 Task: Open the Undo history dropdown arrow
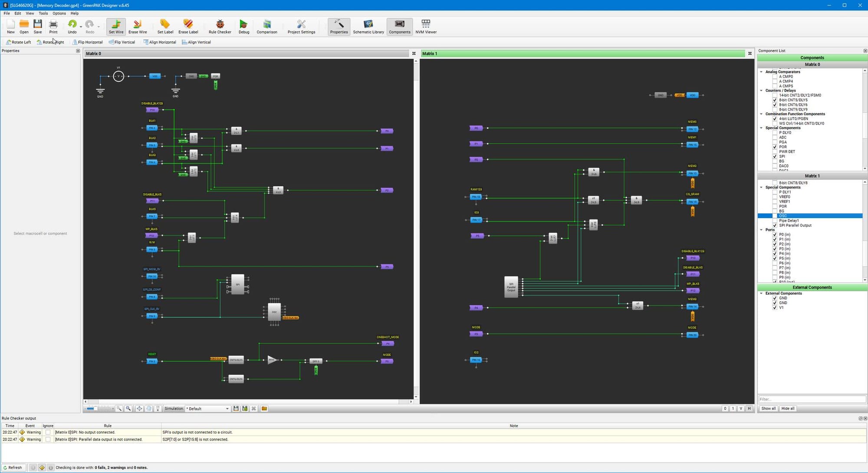(x=81, y=26)
